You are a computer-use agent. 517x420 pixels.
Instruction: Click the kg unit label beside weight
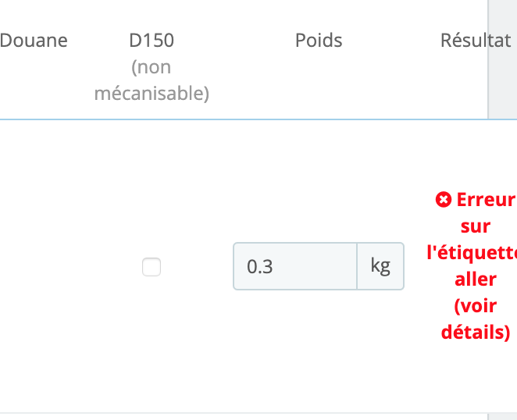(x=380, y=266)
